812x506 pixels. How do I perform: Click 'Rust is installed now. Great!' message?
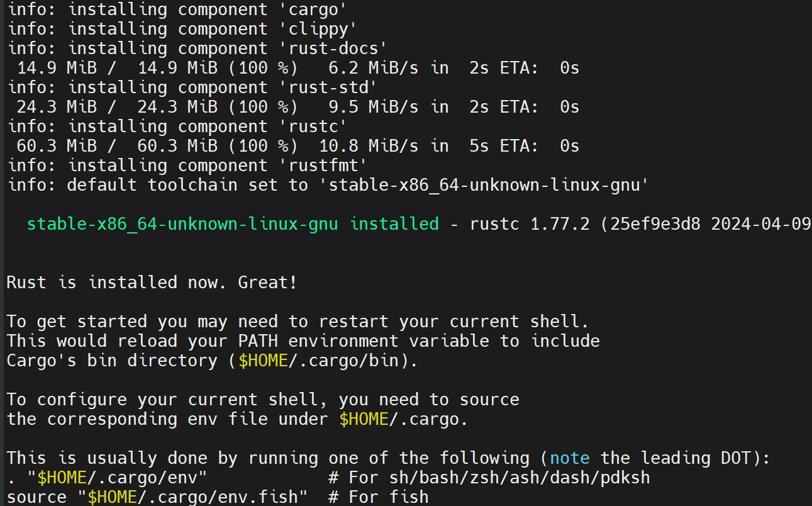coord(152,283)
